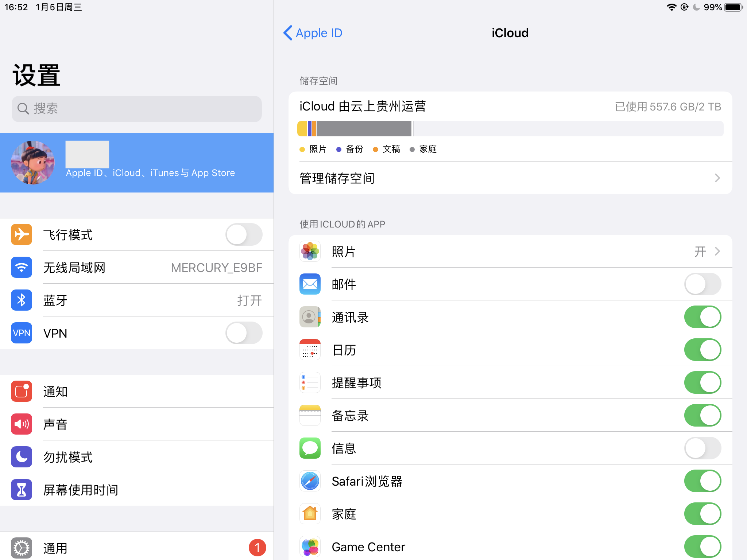The width and height of the screenshot is (747, 560).
Task: Enable the 信息 switch
Action: (x=703, y=448)
